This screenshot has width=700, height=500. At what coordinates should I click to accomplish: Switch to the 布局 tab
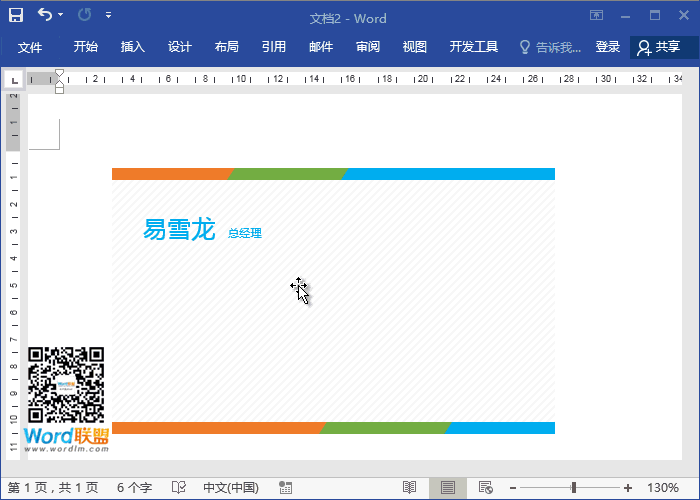point(226,47)
